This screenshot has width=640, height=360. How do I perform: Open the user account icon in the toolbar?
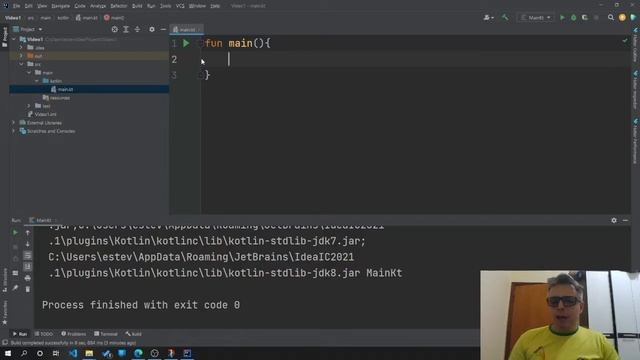point(488,18)
